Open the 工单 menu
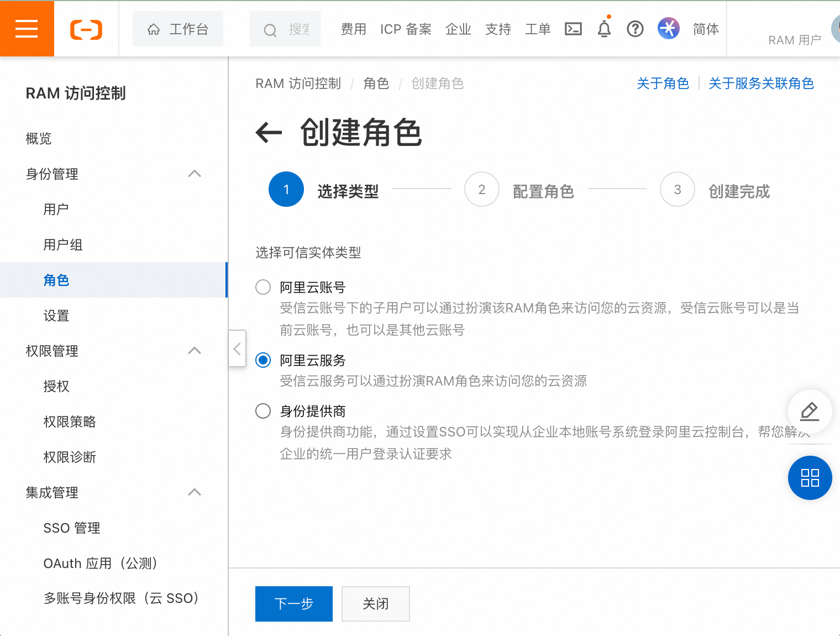Image resolution: width=840 pixels, height=636 pixels. point(538,29)
